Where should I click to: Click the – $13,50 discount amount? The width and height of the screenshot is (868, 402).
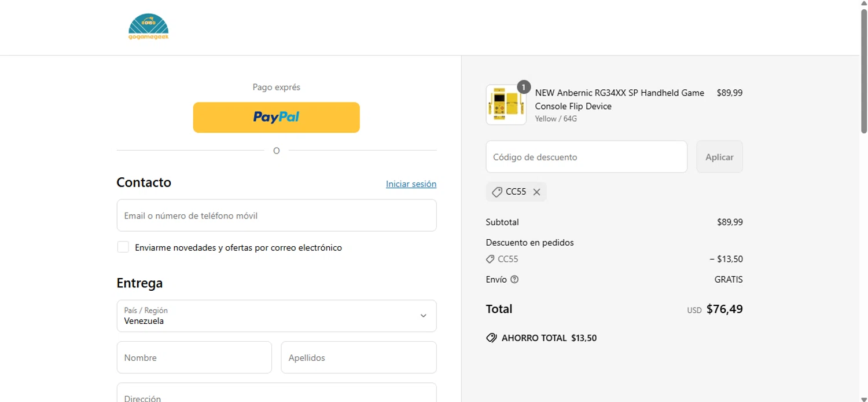726,259
